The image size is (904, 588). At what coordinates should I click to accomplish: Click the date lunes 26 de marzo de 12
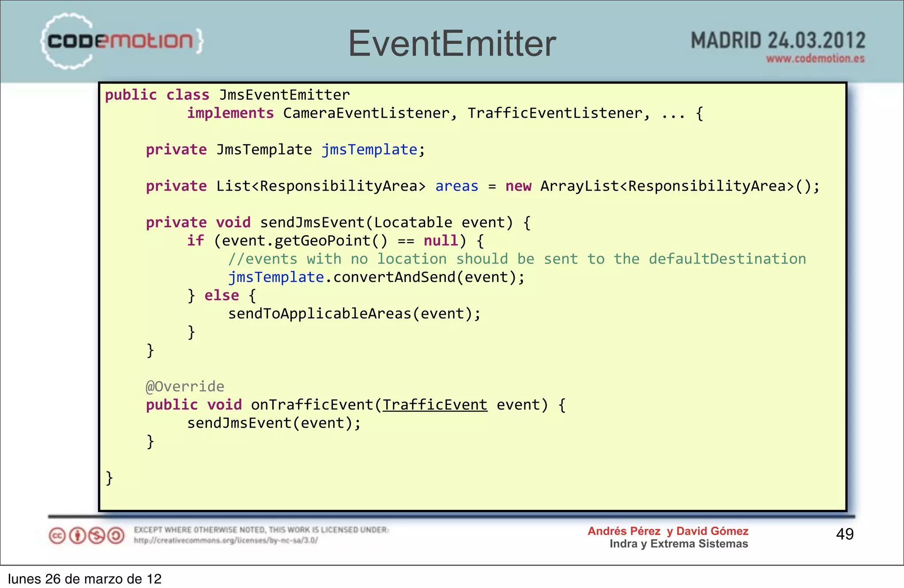pos(85,579)
